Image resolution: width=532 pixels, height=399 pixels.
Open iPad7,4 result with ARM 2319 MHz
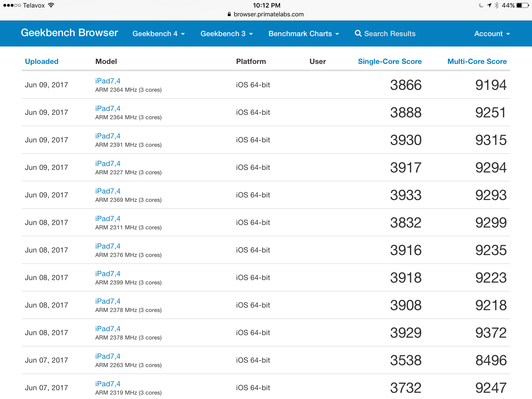(x=108, y=384)
